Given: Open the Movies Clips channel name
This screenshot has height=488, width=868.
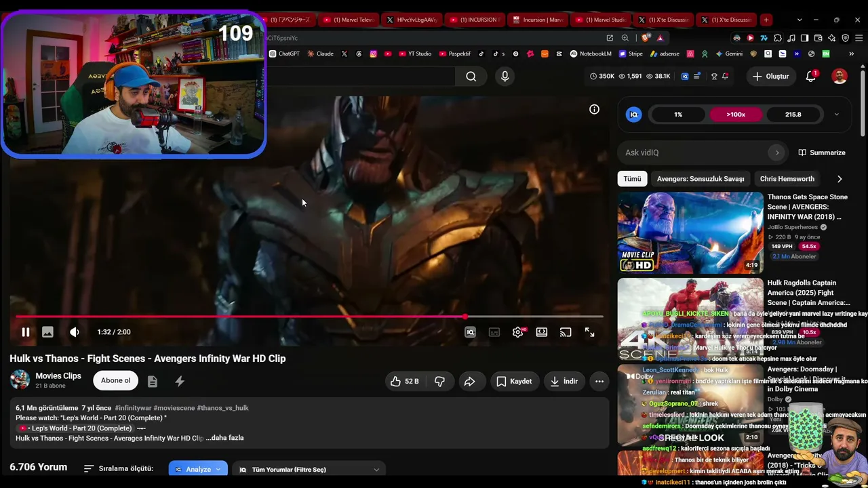Looking at the screenshot, I should (58, 376).
